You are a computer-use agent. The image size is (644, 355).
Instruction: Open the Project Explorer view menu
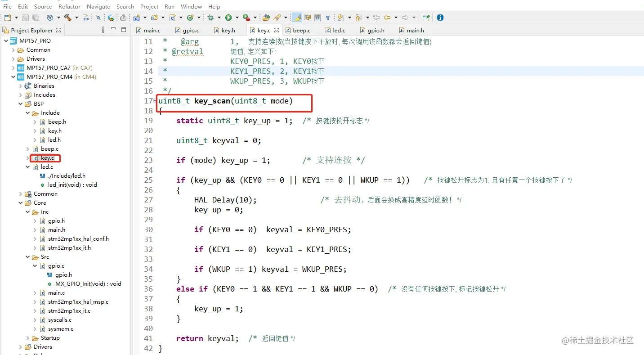[x=103, y=30]
